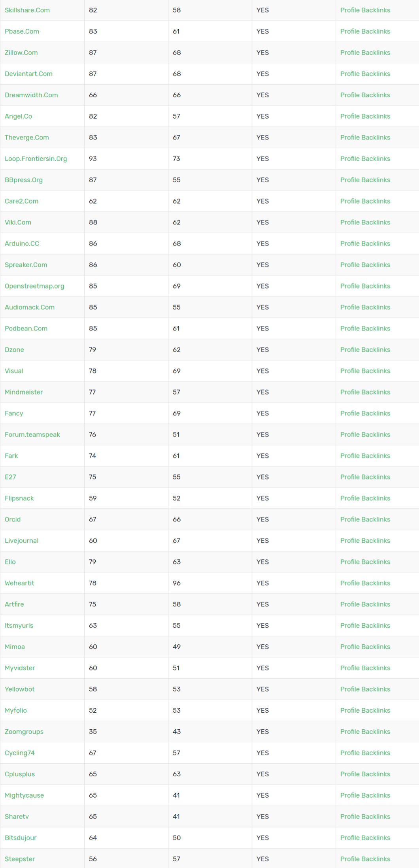
Task: Open Profile Backlinks for Angel.Co row
Action: pos(365,116)
